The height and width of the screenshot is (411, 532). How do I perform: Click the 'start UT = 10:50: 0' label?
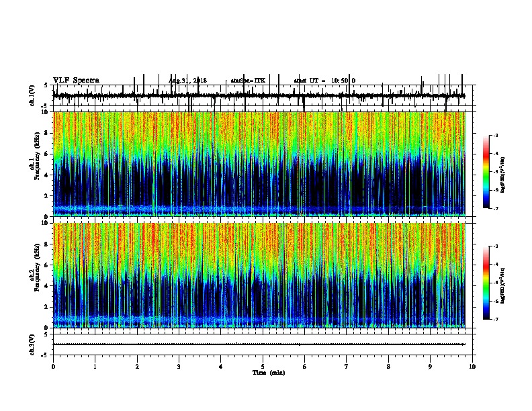tap(324, 81)
